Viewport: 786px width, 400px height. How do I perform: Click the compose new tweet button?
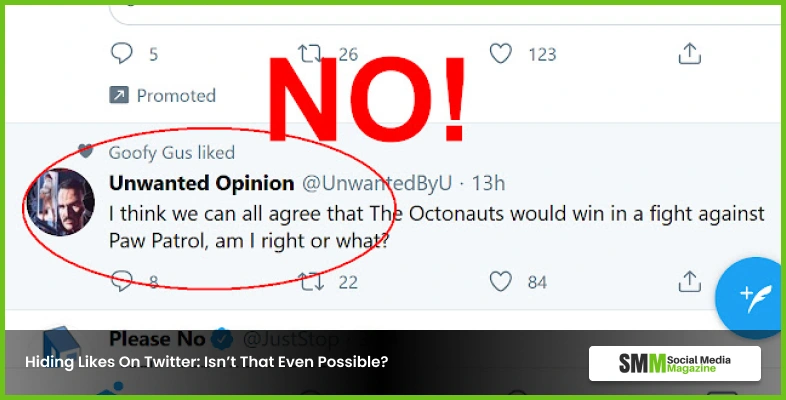pyautogui.click(x=750, y=295)
